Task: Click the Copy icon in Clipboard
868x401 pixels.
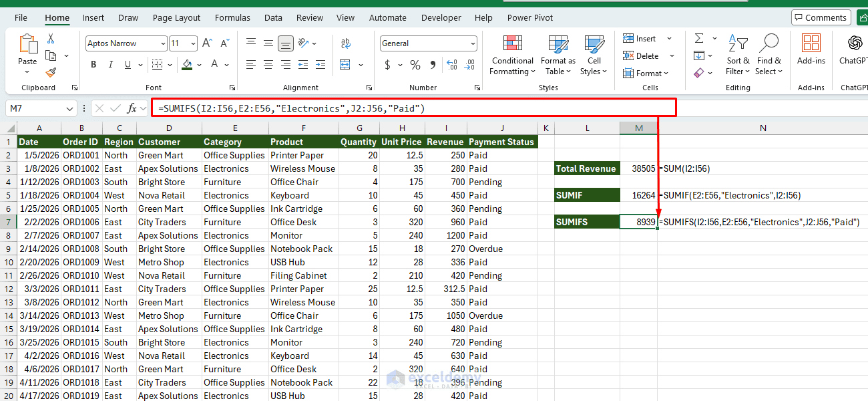Action: 51,55
